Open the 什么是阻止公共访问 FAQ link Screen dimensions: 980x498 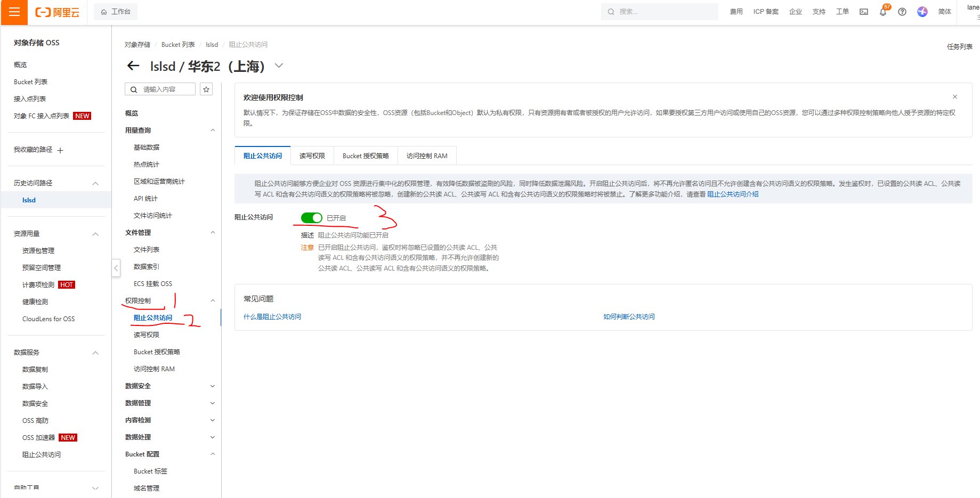coord(272,317)
